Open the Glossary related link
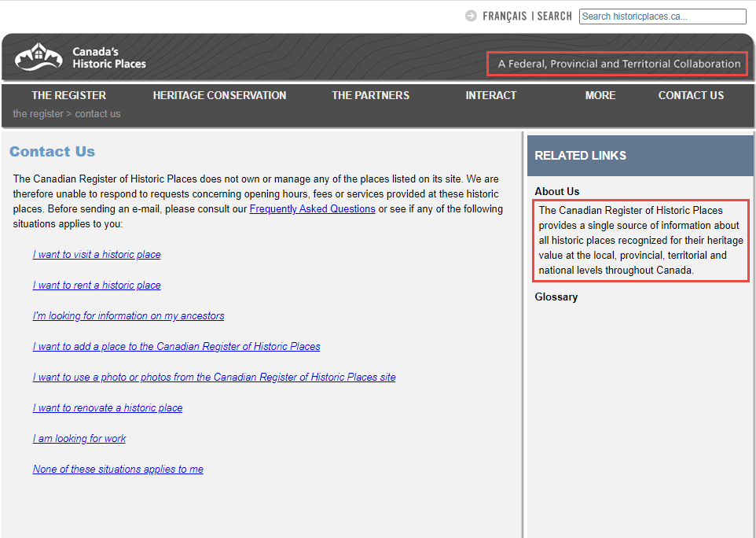Image resolution: width=756 pixels, height=538 pixels. 556,297
